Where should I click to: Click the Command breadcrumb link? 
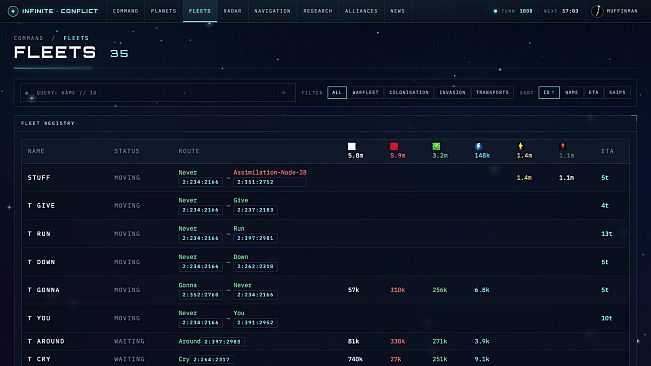pos(28,38)
